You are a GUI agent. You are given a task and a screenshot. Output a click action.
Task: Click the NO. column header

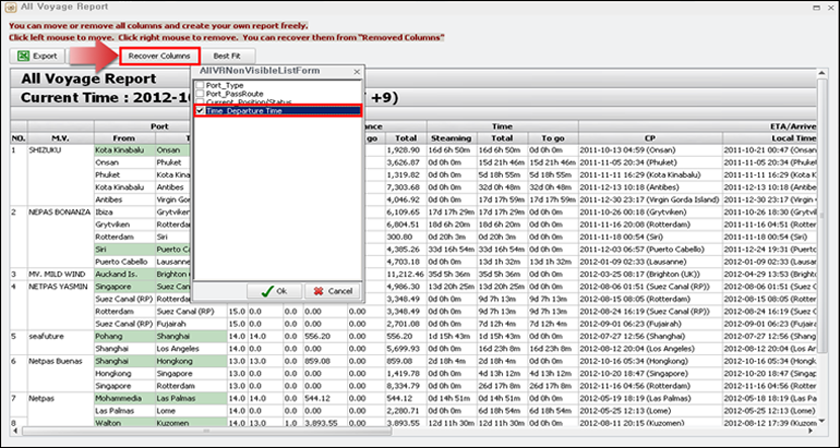coord(19,138)
